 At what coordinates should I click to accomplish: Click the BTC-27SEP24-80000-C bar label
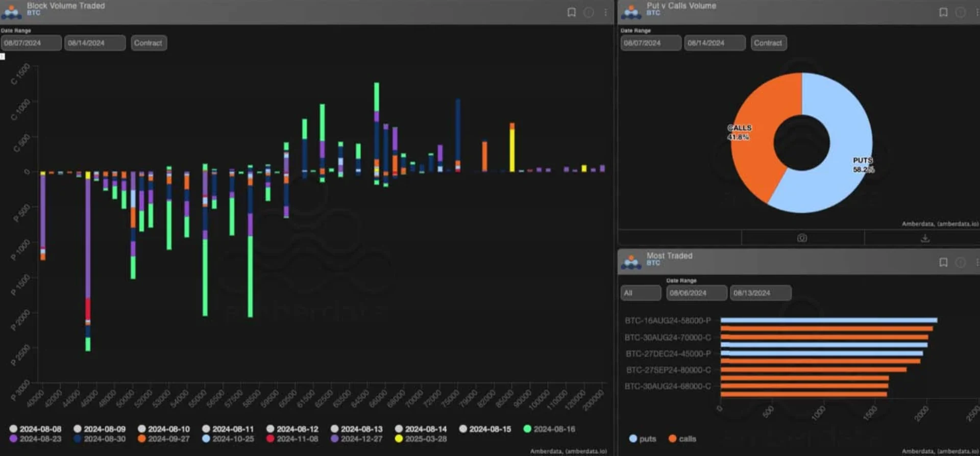[669, 370]
